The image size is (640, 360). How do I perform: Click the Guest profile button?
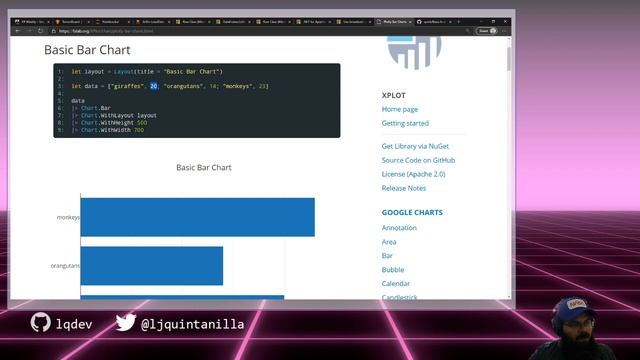pos(487,31)
